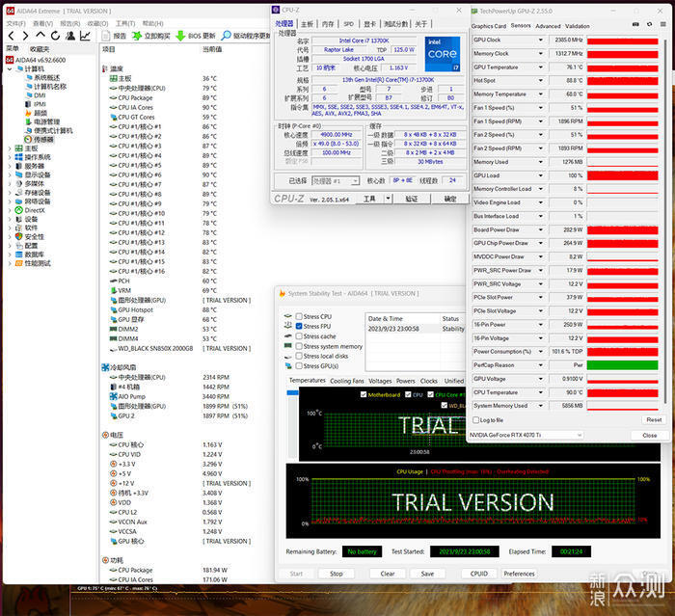The image size is (675, 616).
Task: Enable Stress CPU checkbox
Action: coord(299,316)
